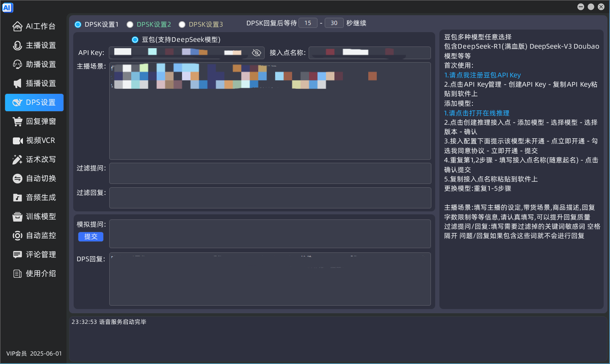Click the 音频生成 music folder icon
Viewport: 610px width, 364px height.
17,197
